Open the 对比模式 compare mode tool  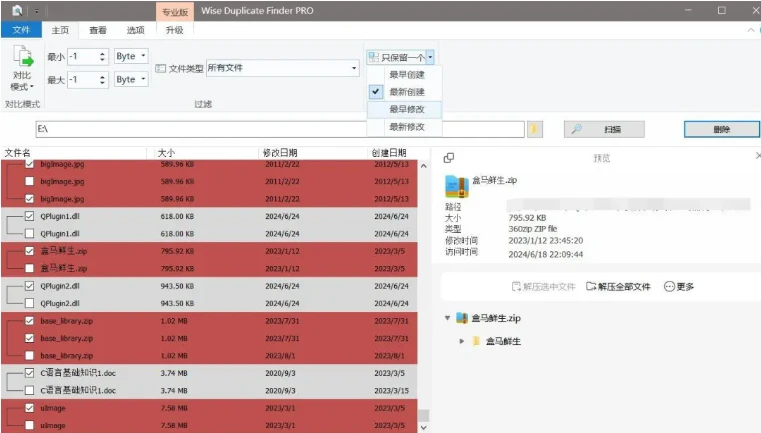pos(22,70)
